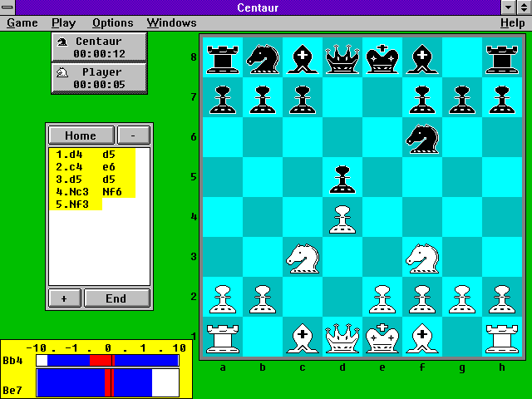Click the black pawn on d5
This screenshot has height=399, width=532.
click(342, 178)
